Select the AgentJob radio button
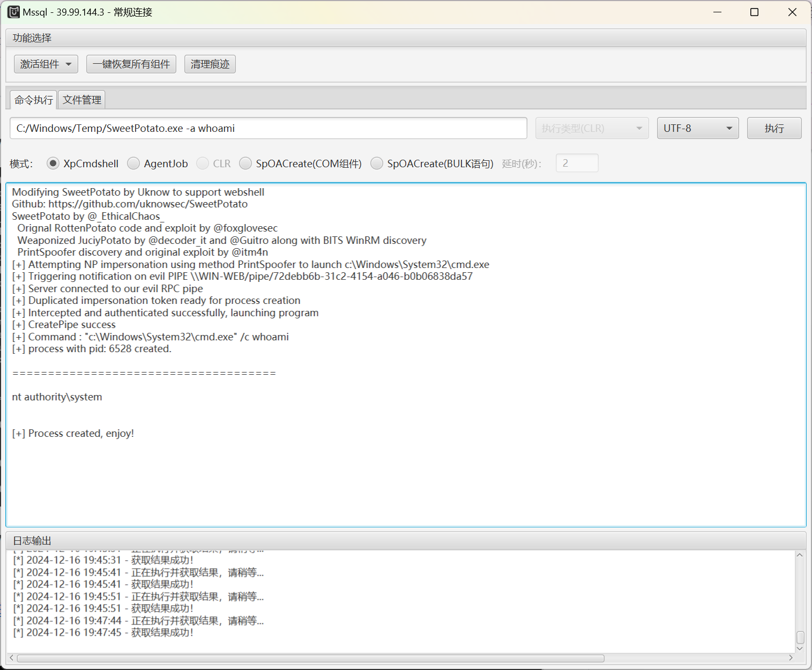 (x=133, y=163)
